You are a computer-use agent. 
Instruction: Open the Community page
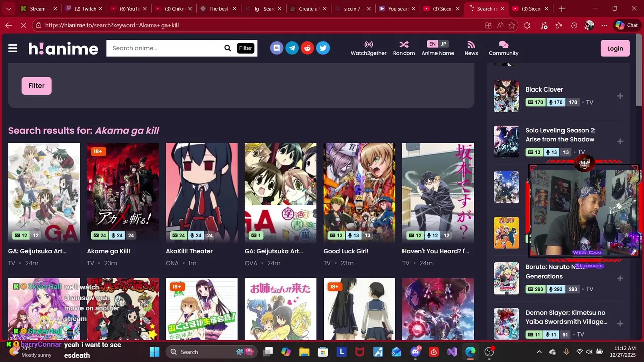point(504,48)
